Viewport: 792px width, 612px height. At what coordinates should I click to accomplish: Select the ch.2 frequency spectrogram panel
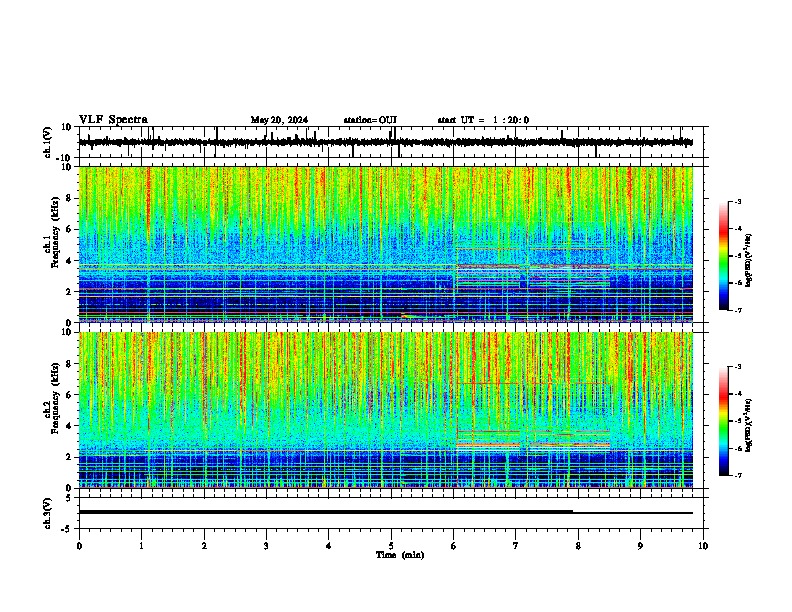click(x=391, y=410)
